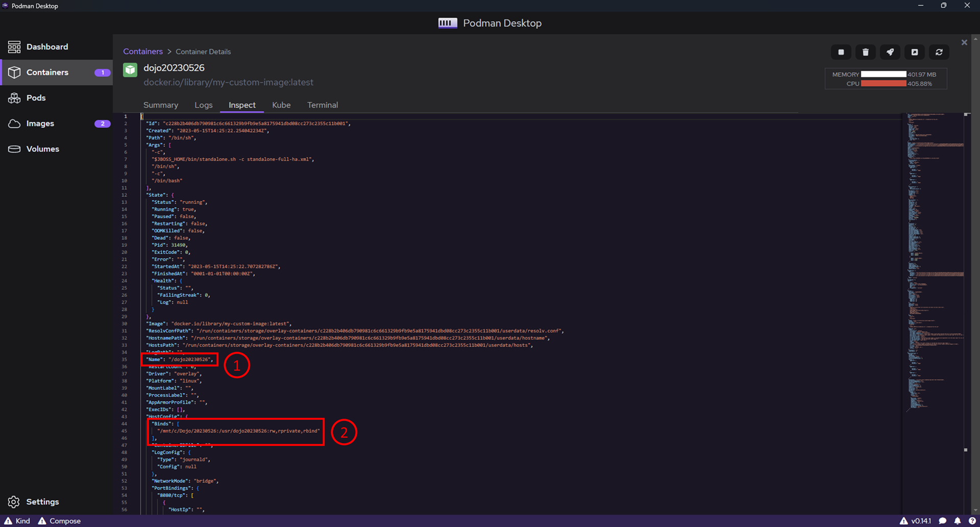Screen dimensions: 980x527
Task: Open the Dashboard page
Action: (56, 46)
